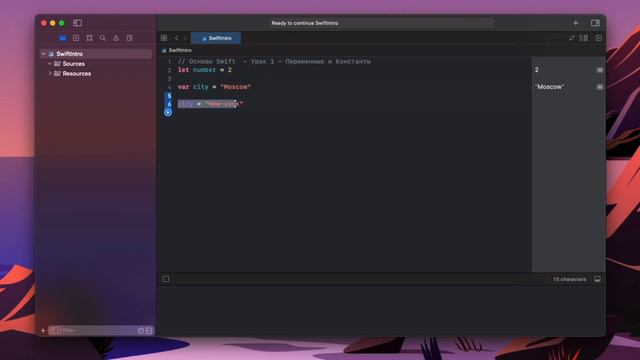Click the line 1 comment text

pos(274,61)
